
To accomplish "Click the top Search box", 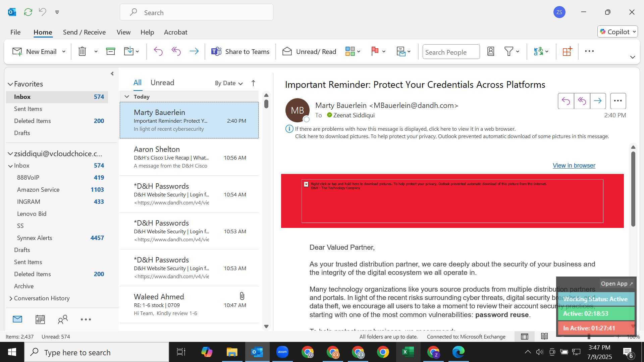I will pyautogui.click(x=197, y=12).
